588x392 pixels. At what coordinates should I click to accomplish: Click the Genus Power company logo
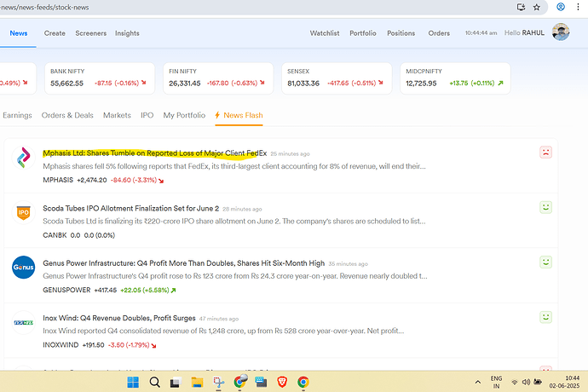[23, 268]
